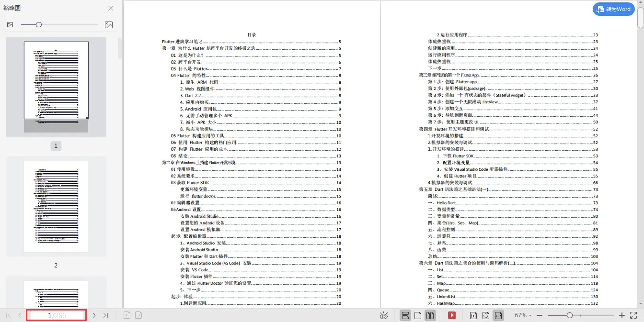Click contents entry '7. 减小 APK 大小'
The width and height of the screenshot is (644, 322).
pyautogui.click(x=261, y=122)
